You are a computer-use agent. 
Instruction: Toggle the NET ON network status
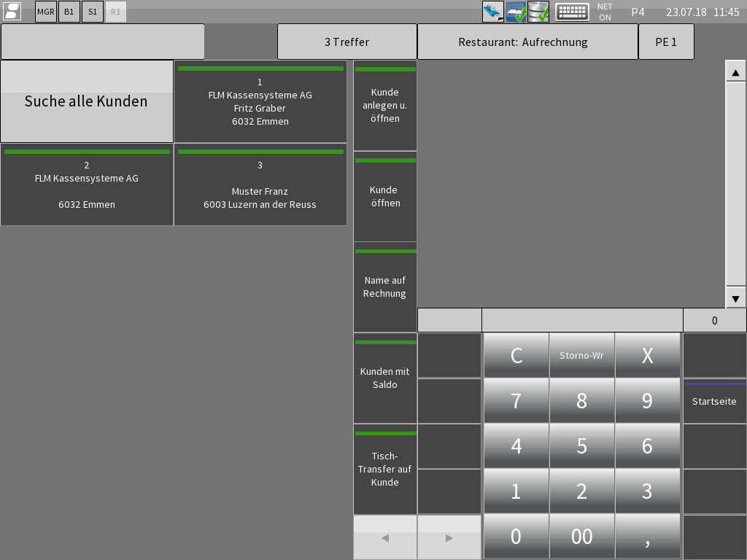pyautogui.click(x=605, y=12)
